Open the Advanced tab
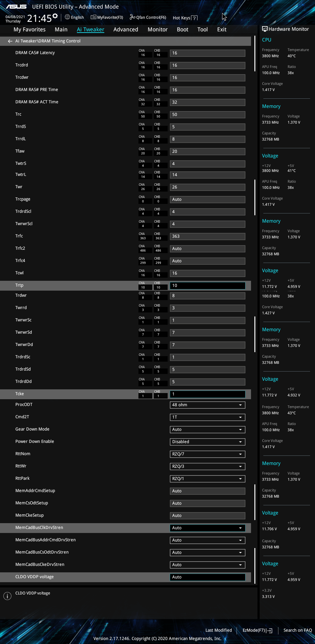The height and width of the screenshot is (644, 315). pyautogui.click(x=126, y=30)
